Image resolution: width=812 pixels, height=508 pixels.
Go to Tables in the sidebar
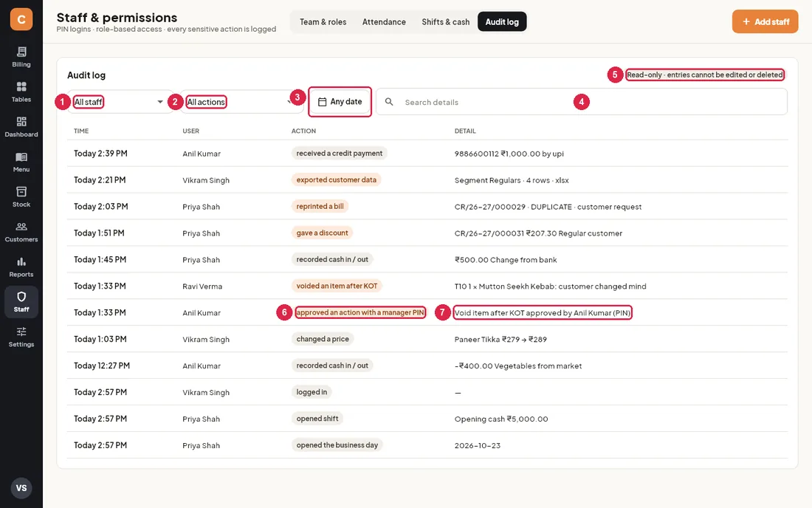(21, 92)
